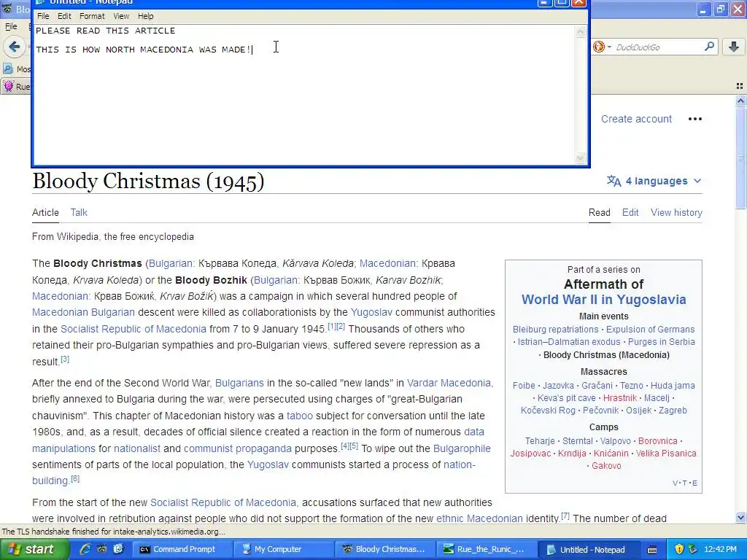Select the Read tab

coord(600,213)
